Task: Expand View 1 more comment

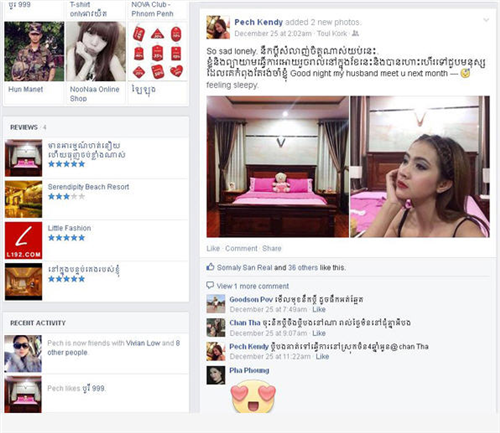Action: click(x=253, y=286)
